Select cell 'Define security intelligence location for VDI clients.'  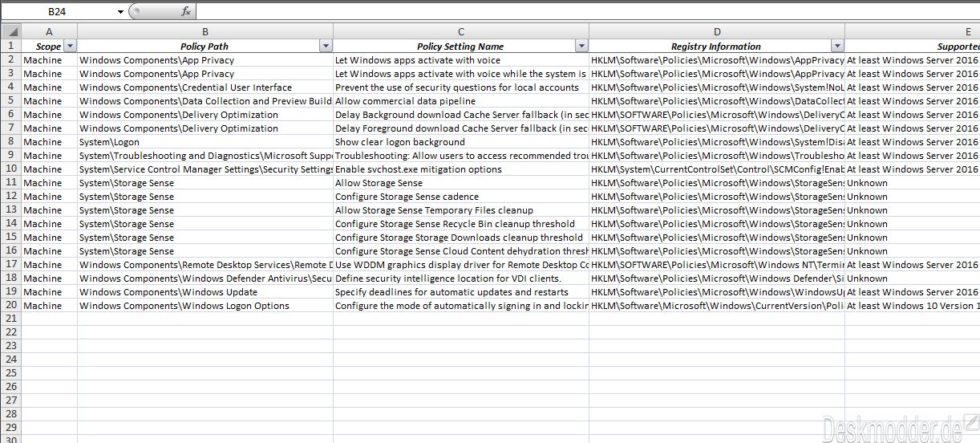461,278
